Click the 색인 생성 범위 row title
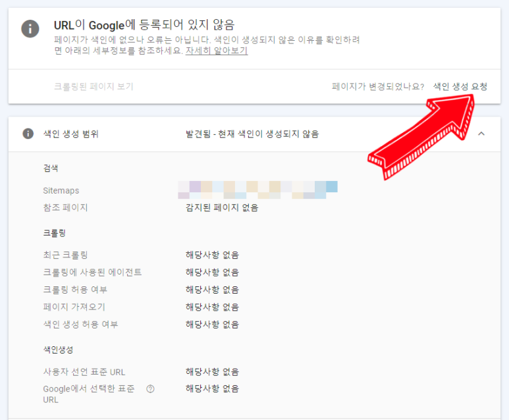The height and width of the screenshot is (420, 509). click(70, 134)
